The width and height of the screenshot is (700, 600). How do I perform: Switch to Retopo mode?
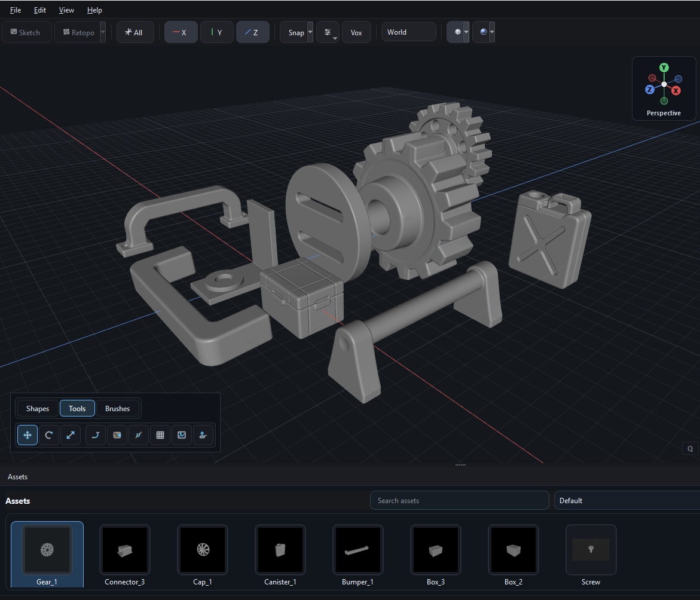[78, 32]
